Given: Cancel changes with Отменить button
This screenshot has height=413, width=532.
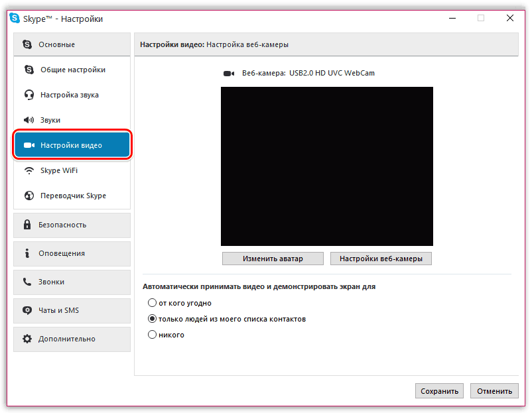Looking at the screenshot, I should point(494,391).
